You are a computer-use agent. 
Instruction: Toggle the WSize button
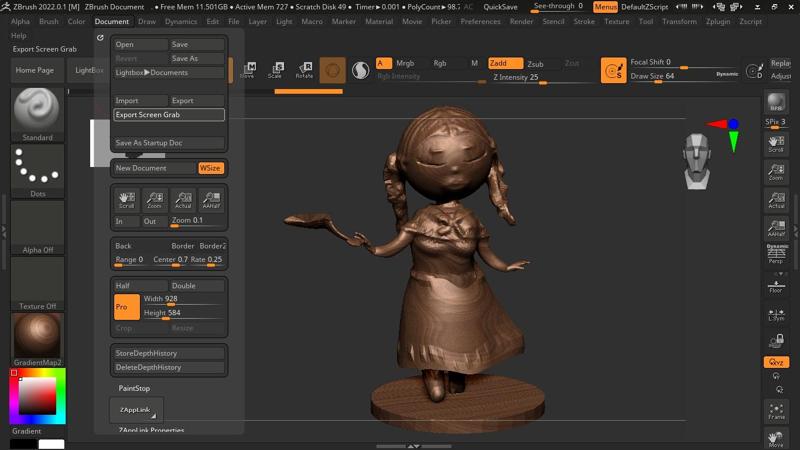click(210, 168)
